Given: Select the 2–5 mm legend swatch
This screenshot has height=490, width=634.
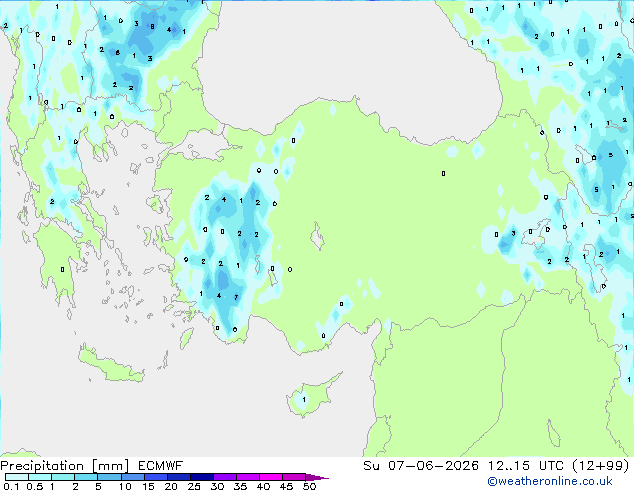Looking at the screenshot, I should tap(87, 477).
